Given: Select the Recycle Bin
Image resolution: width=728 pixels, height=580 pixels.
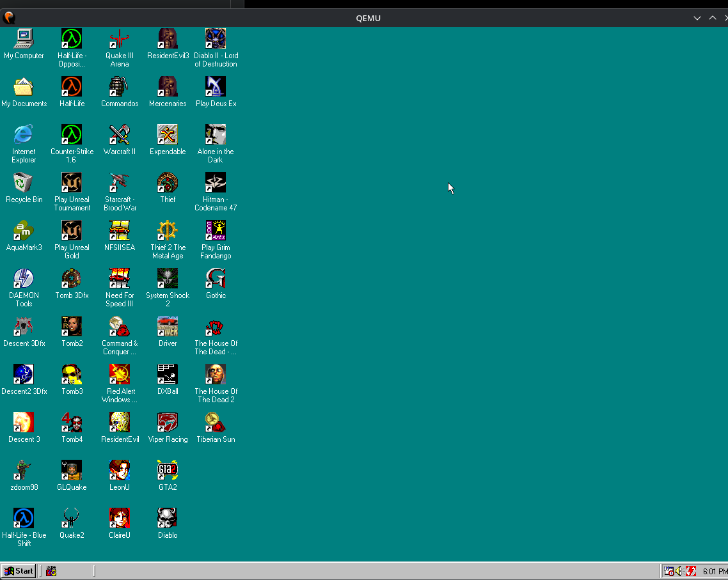Looking at the screenshot, I should [24, 182].
